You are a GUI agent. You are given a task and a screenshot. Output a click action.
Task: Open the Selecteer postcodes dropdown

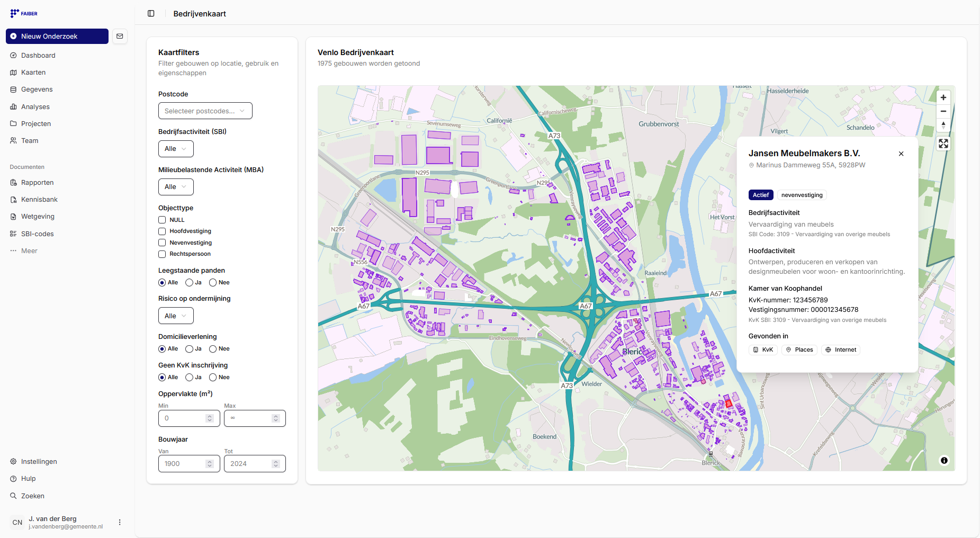pyautogui.click(x=205, y=111)
